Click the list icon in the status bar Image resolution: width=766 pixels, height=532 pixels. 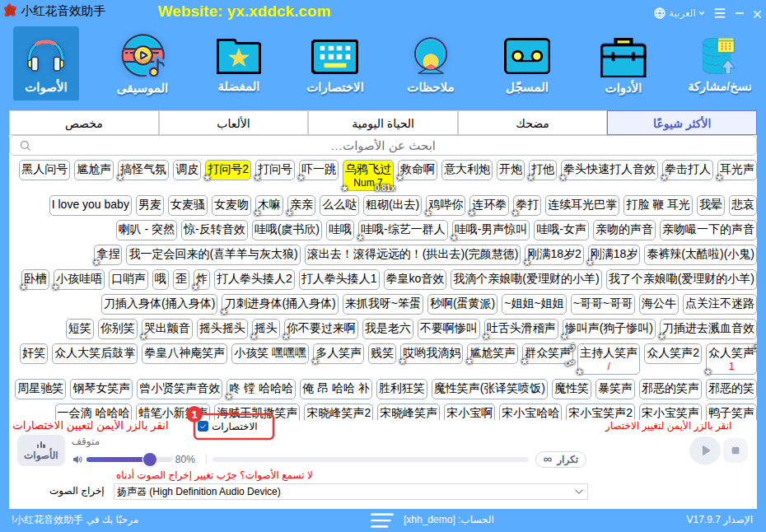(x=381, y=520)
